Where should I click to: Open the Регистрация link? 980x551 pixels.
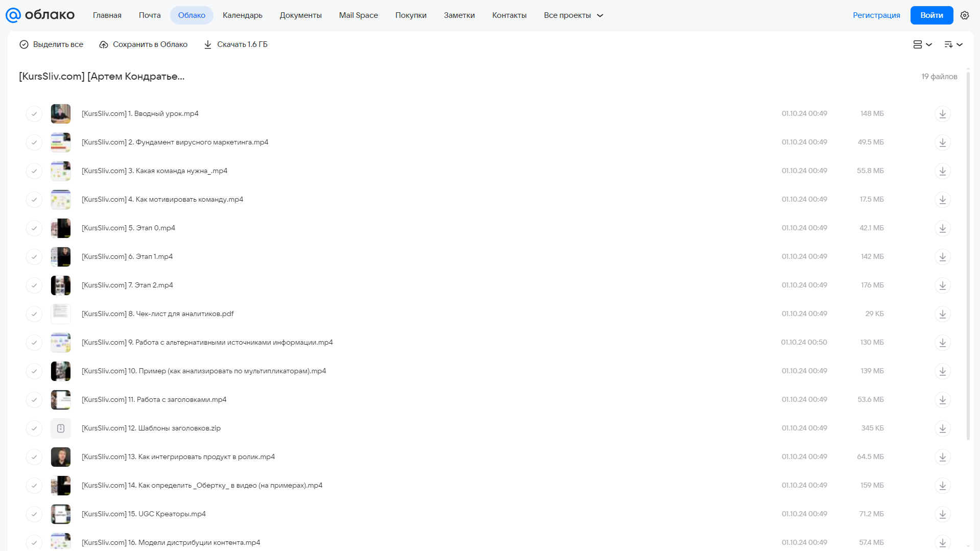click(876, 15)
